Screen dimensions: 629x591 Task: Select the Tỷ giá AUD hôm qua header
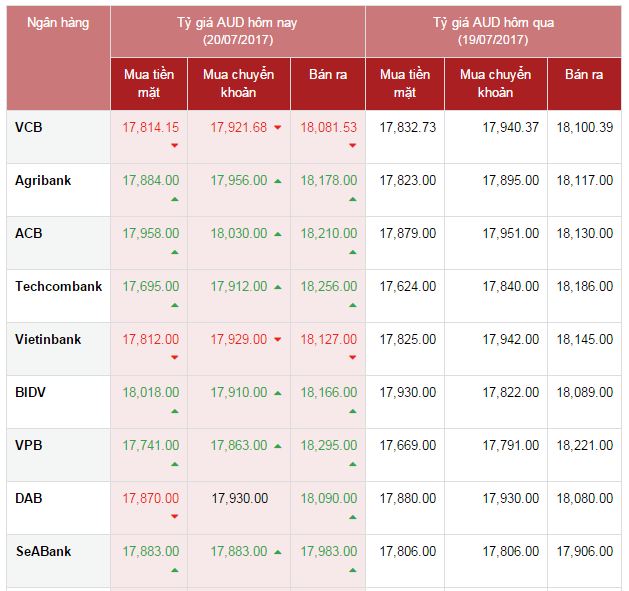click(x=493, y=31)
